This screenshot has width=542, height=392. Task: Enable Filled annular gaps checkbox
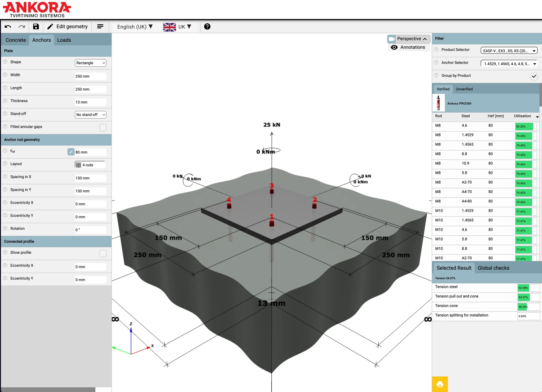pos(103,128)
